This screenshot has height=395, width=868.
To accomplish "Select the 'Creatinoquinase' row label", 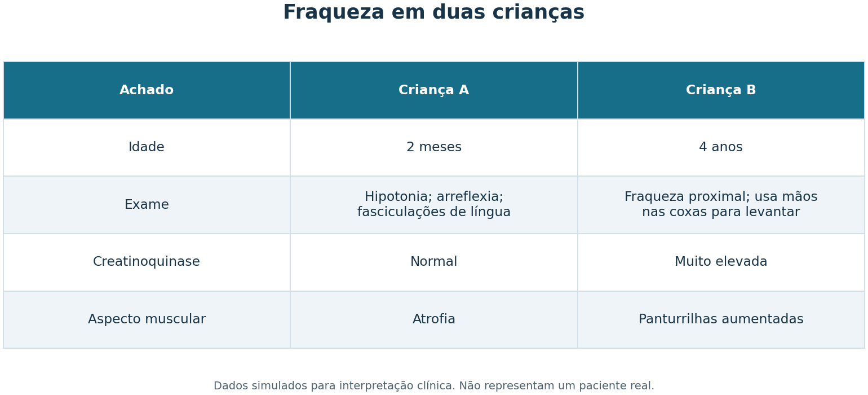I will click(x=147, y=262).
